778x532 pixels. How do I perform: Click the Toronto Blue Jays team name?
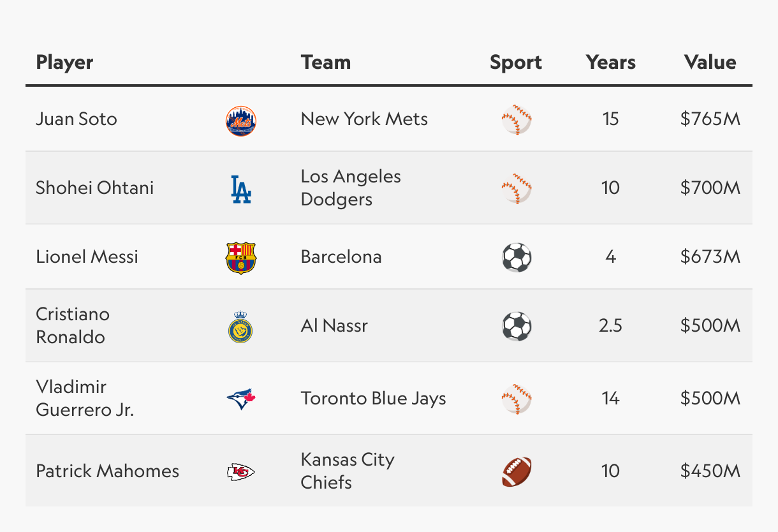coord(374,399)
